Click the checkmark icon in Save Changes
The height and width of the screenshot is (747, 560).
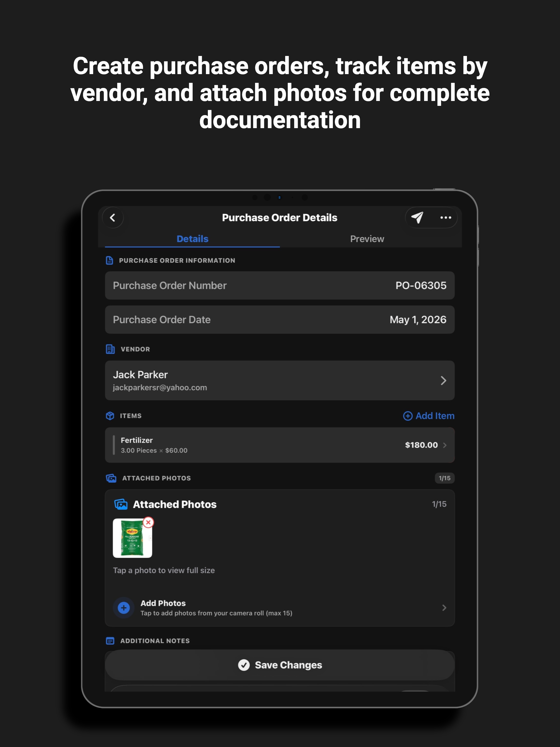tap(244, 664)
